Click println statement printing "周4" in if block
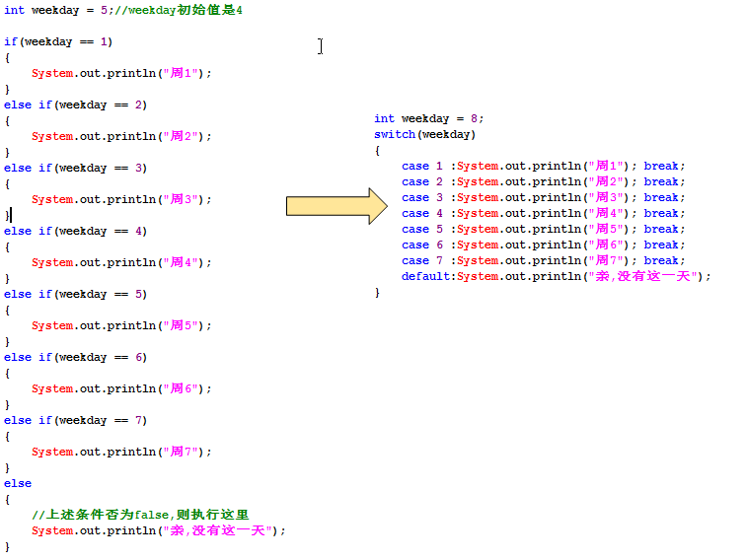747x560 pixels. tap(121, 262)
